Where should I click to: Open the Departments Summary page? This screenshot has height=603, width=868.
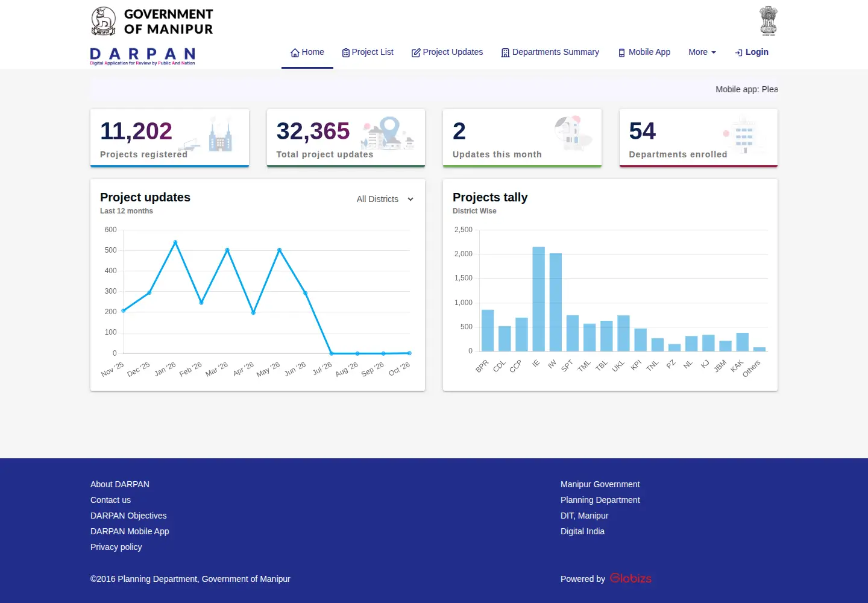(550, 52)
